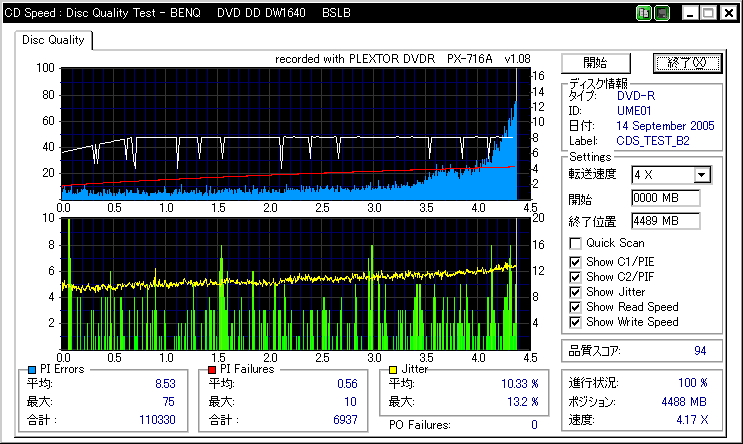
Task: Click PI Failures total value 6937
Action: coord(345,420)
